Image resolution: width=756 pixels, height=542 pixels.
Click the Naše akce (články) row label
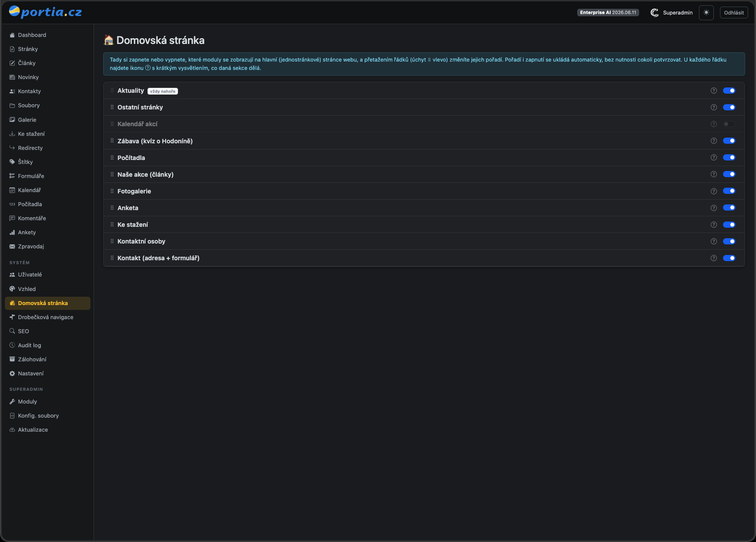click(145, 175)
